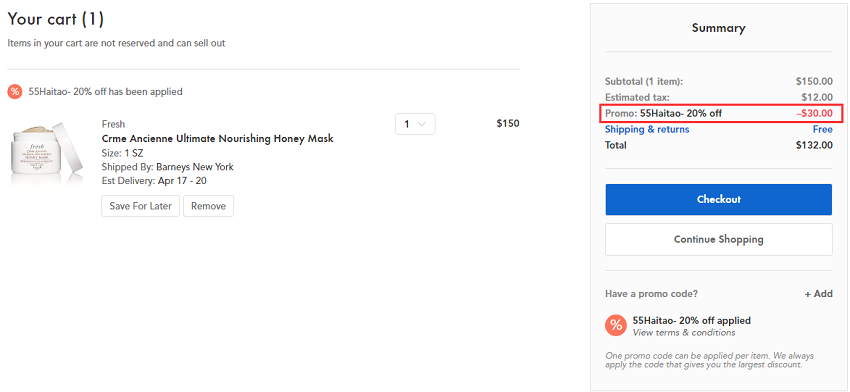Open the quantity dropdown showing 1
The height and width of the screenshot is (392, 850).
click(x=415, y=124)
